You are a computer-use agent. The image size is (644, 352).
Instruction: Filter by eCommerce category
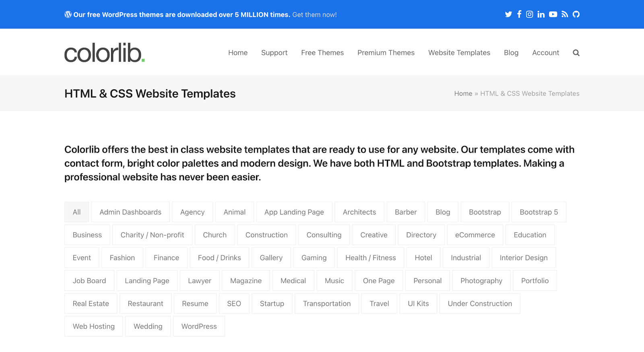(475, 235)
